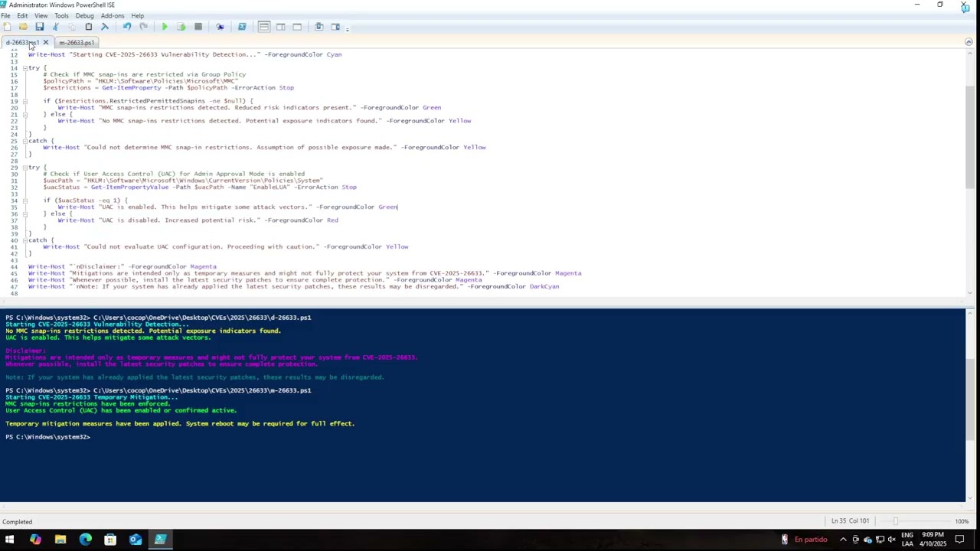The height and width of the screenshot is (551, 980).
Task: Clear the console pane with the Clear icon
Action: [105, 27]
